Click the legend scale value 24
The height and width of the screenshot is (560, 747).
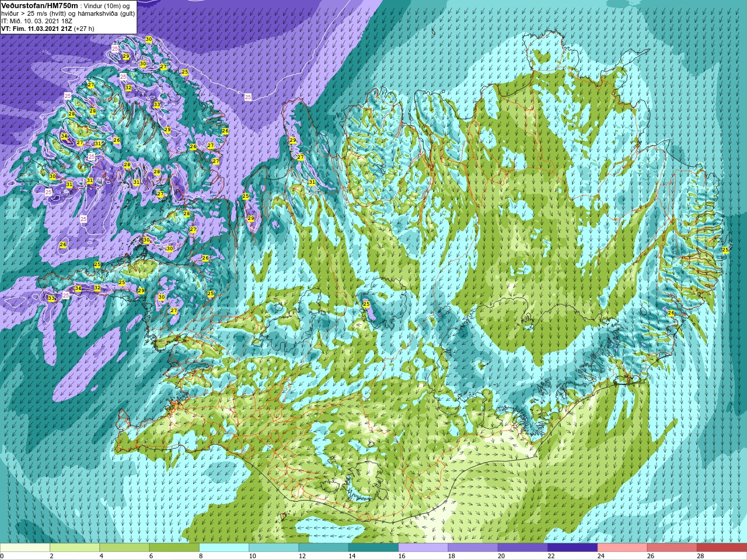tap(601, 556)
